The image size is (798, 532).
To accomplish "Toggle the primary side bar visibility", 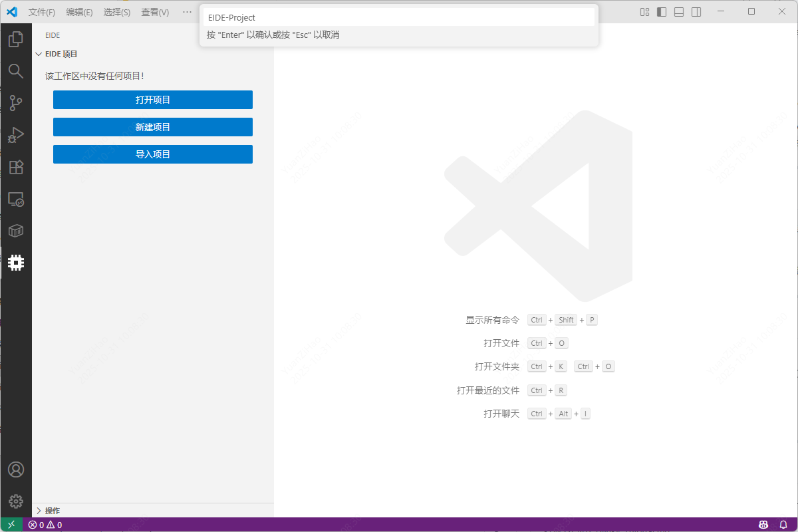I will tap(662, 12).
